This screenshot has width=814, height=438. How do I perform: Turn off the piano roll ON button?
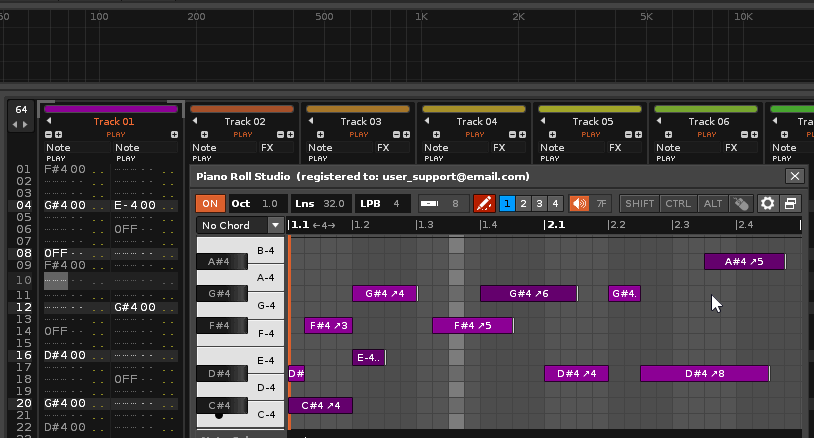click(x=210, y=203)
